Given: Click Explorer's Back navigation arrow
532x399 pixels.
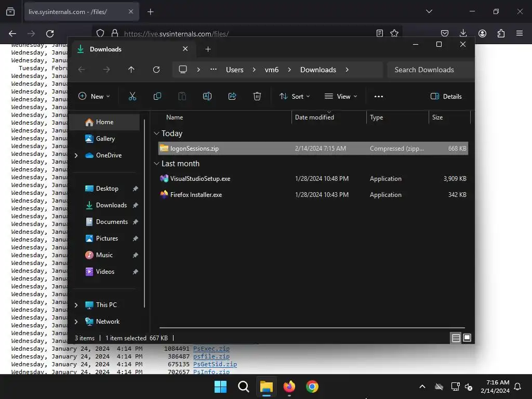Looking at the screenshot, I should [82, 70].
